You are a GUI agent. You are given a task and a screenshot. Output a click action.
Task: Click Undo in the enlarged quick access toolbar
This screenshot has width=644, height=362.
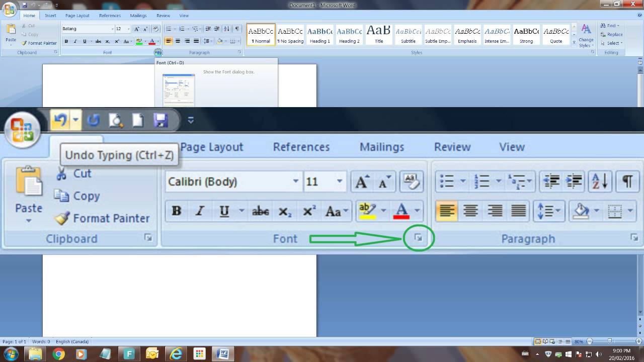click(60, 120)
